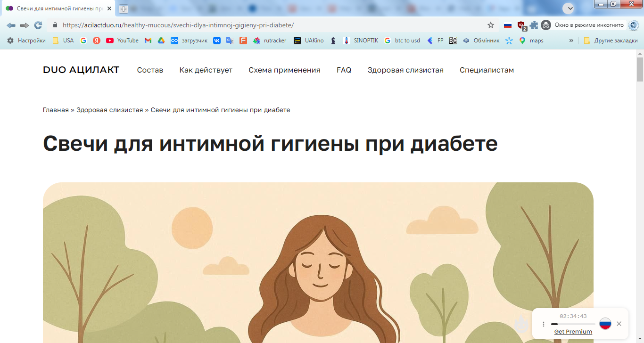Open the VK bookmark icon
Image resolution: width=644 pixels, height=343 pixels.
[217, 41]
